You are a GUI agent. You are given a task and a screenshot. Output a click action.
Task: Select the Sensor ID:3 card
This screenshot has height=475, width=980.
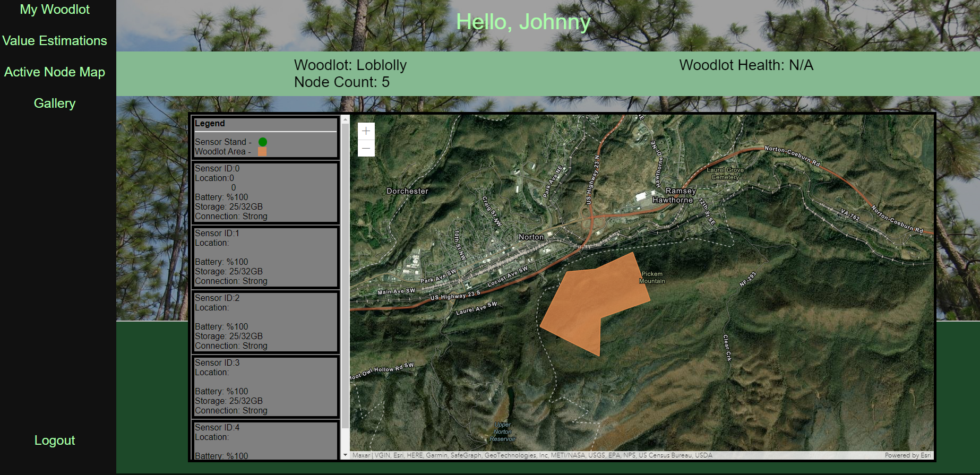tap(265, 386)
